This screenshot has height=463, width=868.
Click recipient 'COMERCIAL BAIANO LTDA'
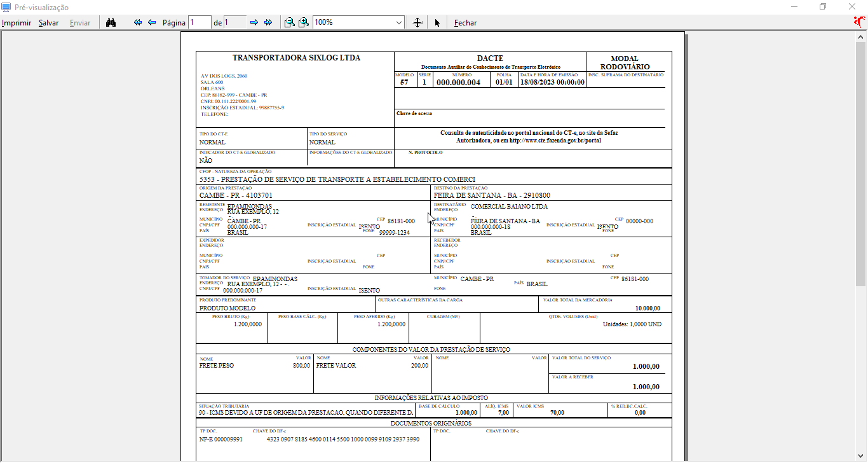(509, 207)
